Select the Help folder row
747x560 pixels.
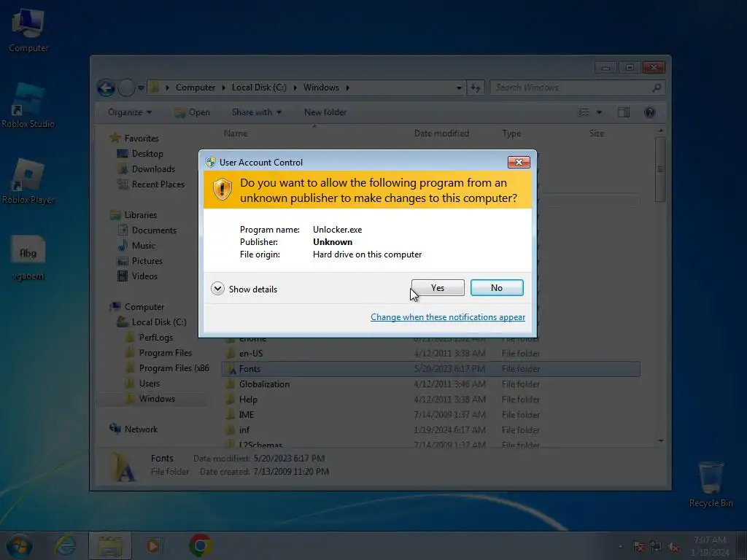430,399
